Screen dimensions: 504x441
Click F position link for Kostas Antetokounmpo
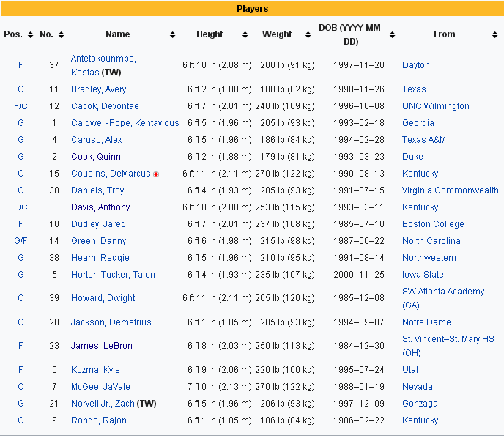(21, 65)
